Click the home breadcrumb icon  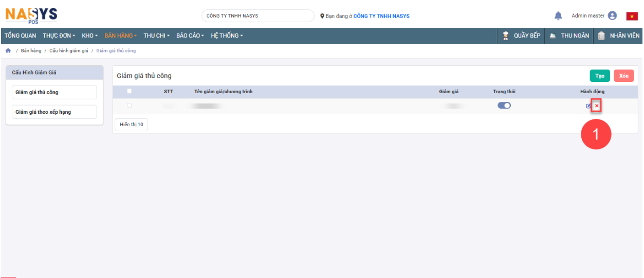(x=8, y=50)
